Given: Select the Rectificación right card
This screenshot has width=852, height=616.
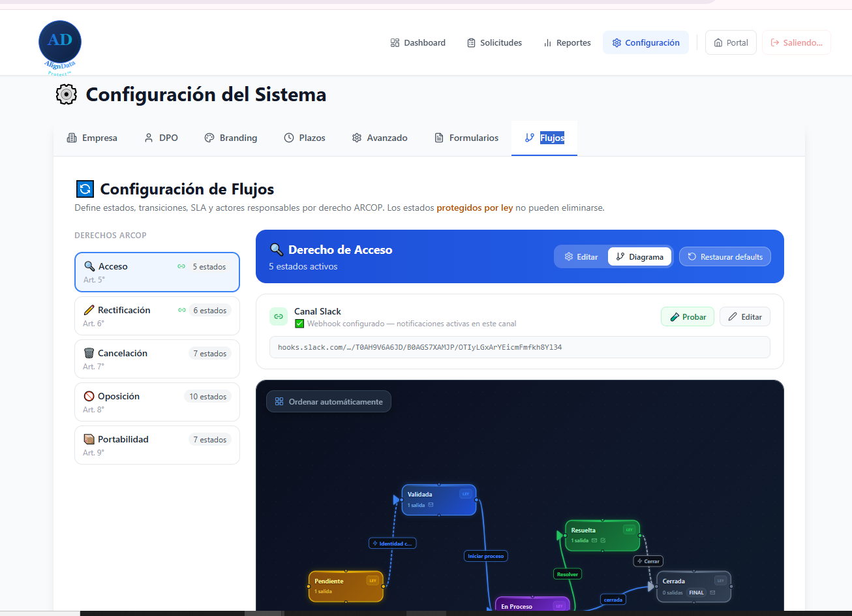Looking at the screenshot, I should click(x=157, y=316).
